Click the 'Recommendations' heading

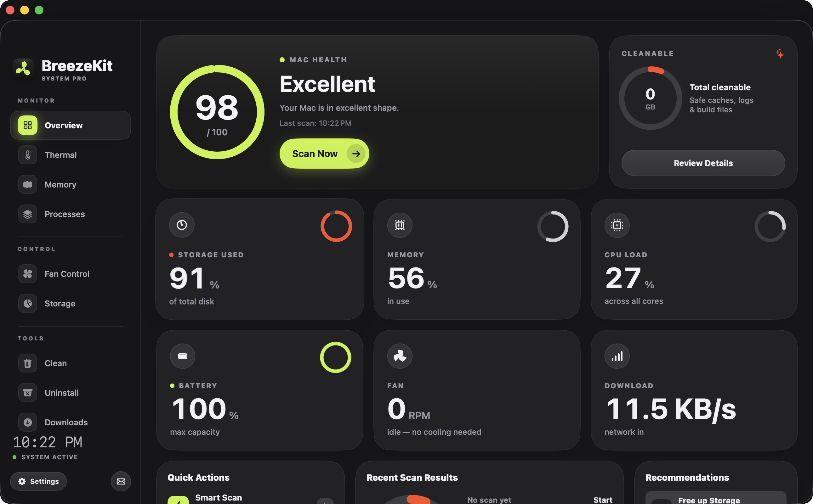(687, 477)
